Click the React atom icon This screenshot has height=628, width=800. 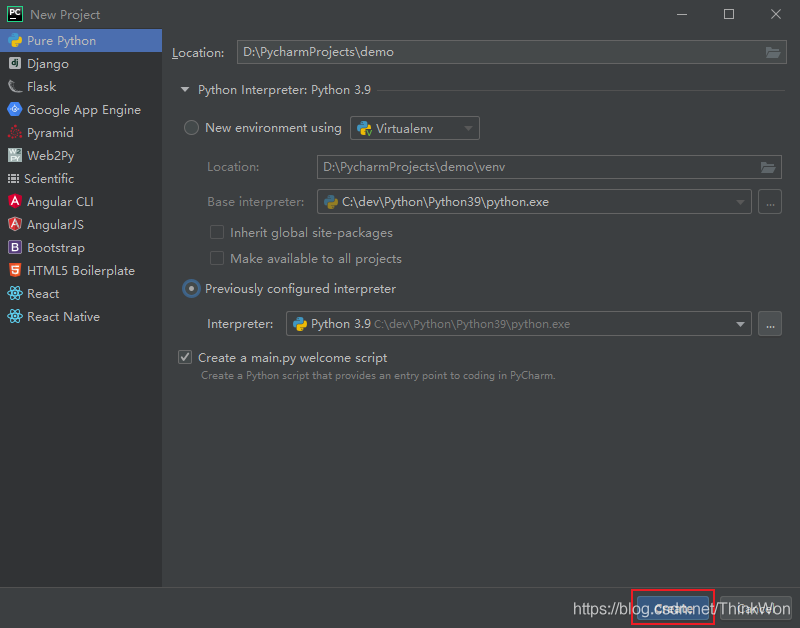[15, 293]
